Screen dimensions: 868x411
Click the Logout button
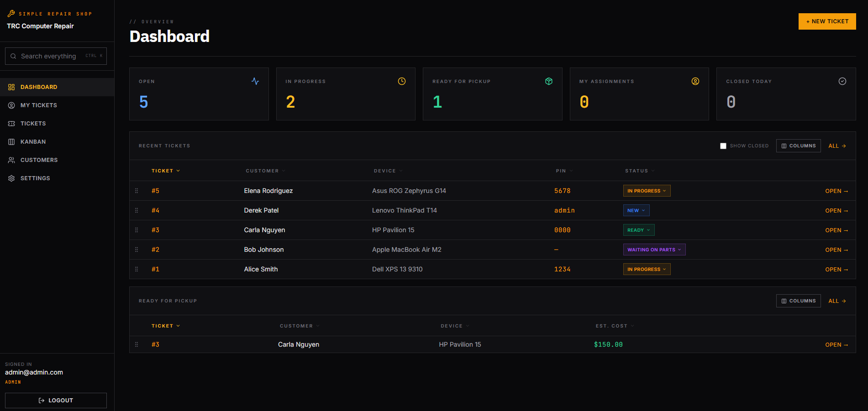(56, 401)
